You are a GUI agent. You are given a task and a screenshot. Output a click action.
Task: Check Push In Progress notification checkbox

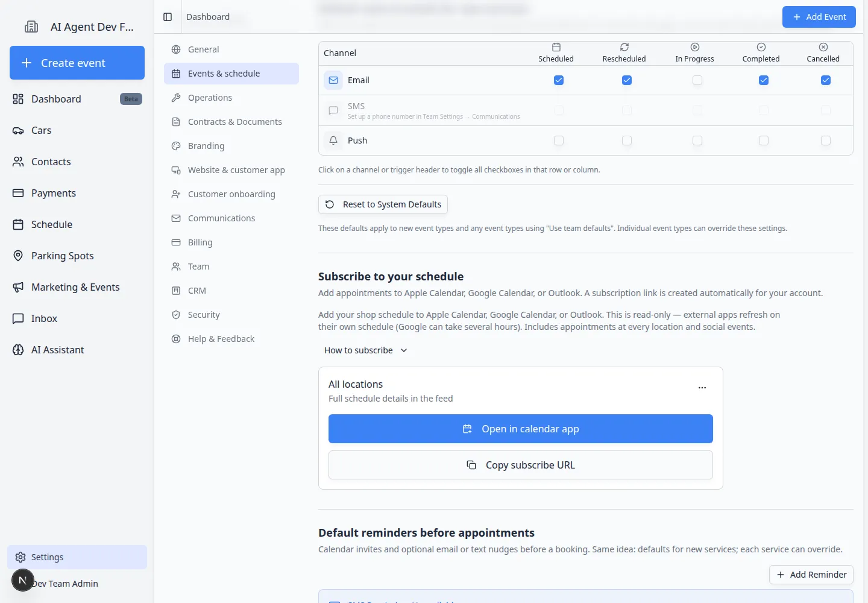pos(697,140)
